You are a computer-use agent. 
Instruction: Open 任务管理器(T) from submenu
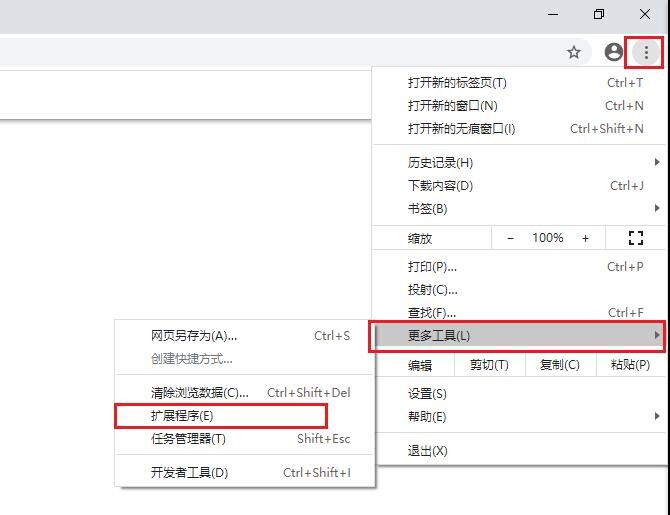tap(188, 438)
